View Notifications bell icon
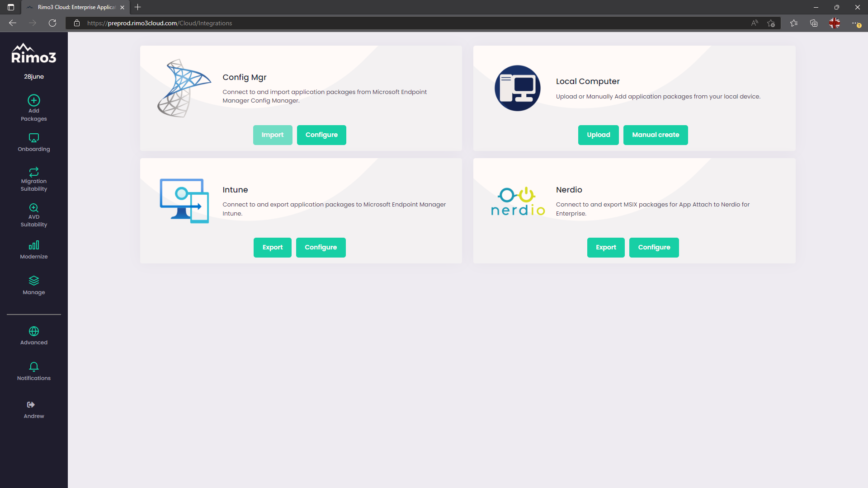The width and height of the screenshot is (868, 488). tap(34, 371)
